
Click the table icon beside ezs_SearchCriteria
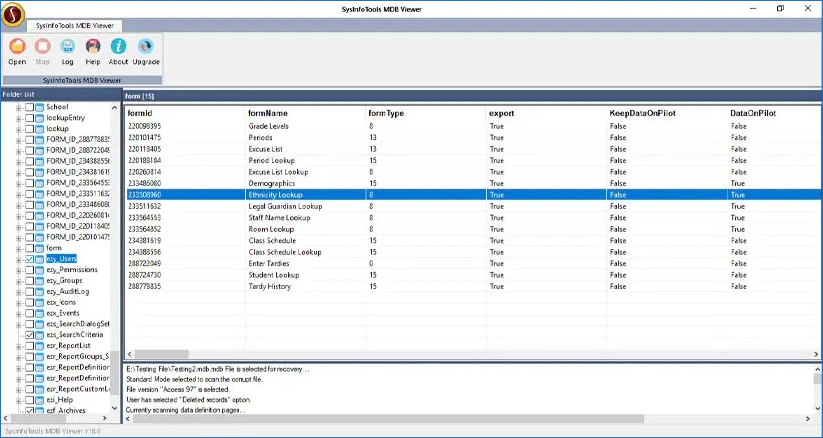click(x=40, y=335)
